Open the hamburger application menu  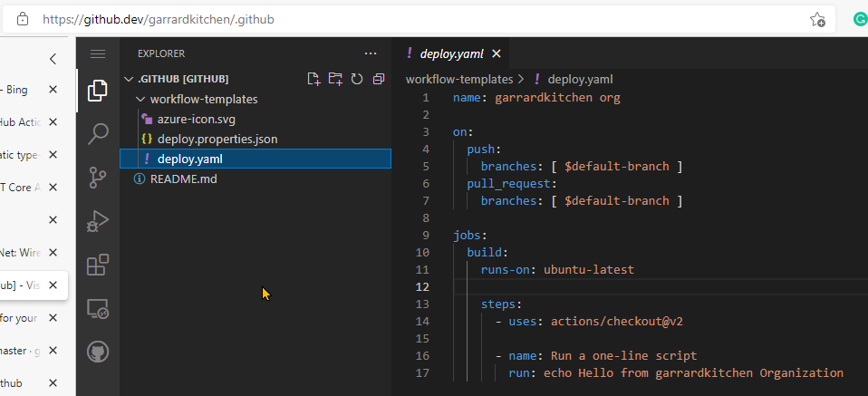(98, 54)
